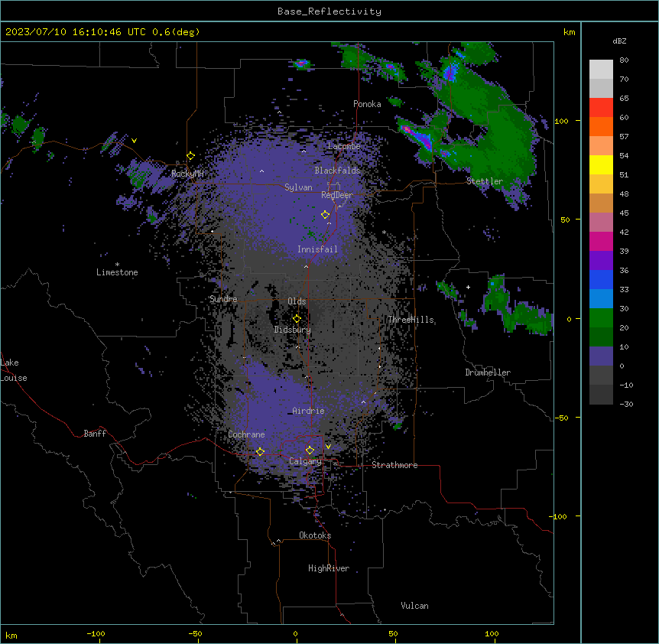
Task: Click the Blackfalds label
Action: [x=337, y=171]
